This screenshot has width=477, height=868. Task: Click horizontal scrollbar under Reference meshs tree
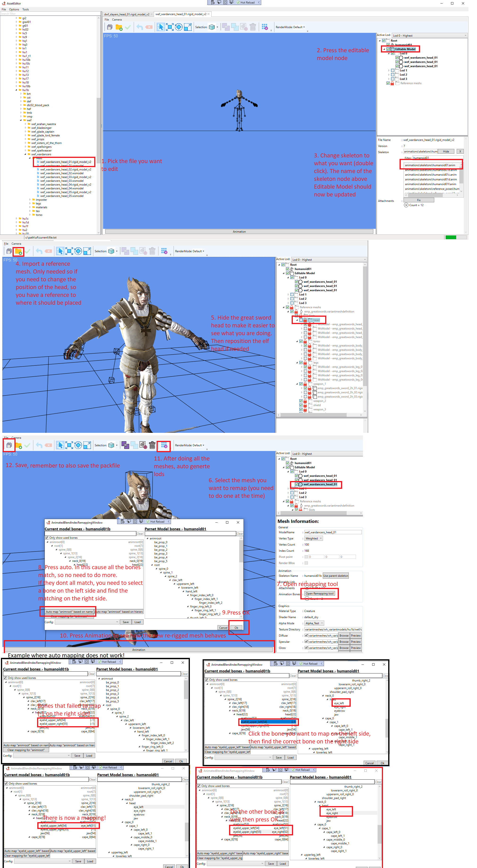(x=320, y=415)
